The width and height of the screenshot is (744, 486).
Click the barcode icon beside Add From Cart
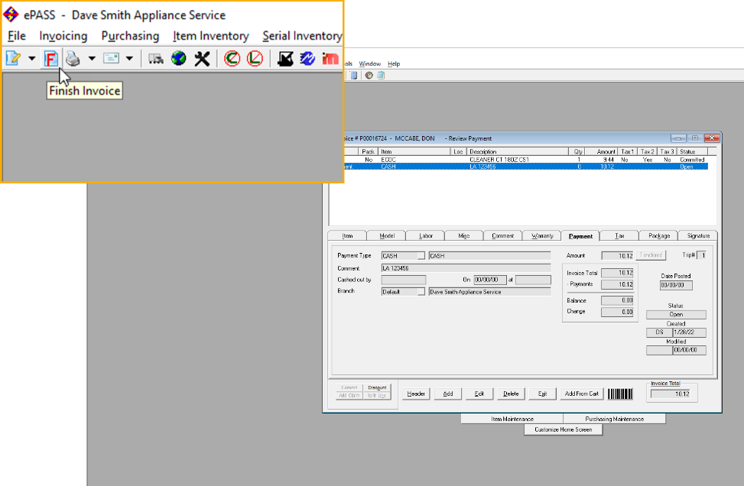coord(619,394)
